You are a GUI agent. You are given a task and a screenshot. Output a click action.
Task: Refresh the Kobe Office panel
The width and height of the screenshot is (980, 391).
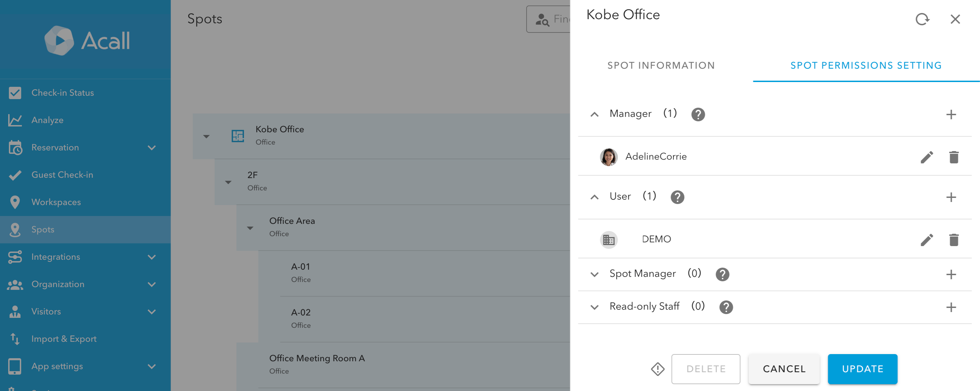[x=922, y=19]
